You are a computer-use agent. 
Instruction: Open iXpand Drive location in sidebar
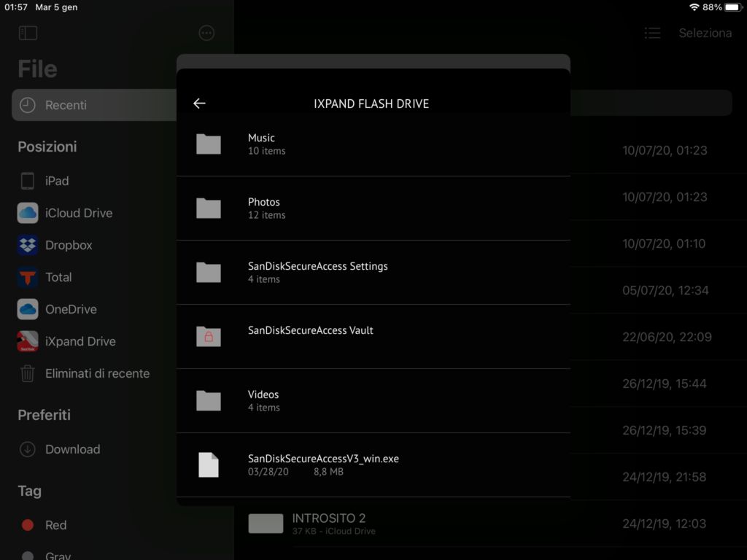[x=66, y=341]
